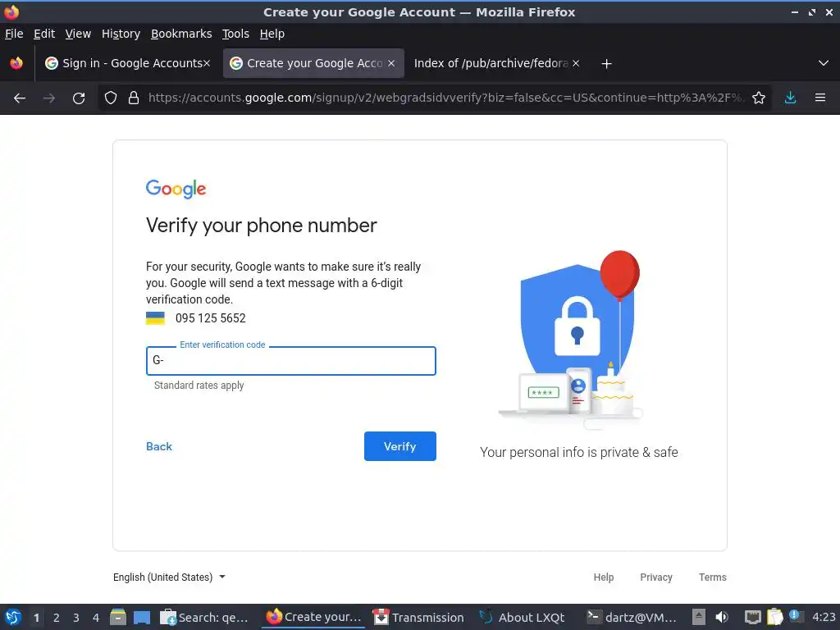Open the Edit menu
The height and width of the screenshot is (630, 840).
44,34
